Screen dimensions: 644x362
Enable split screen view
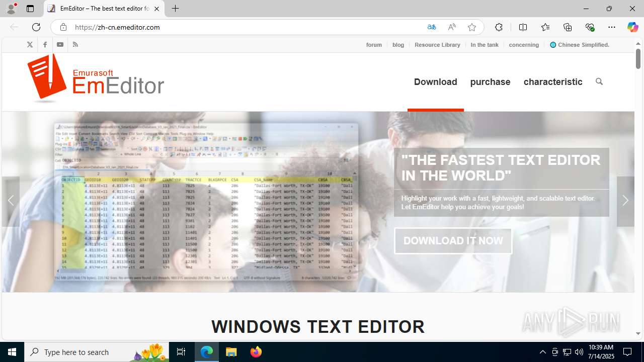(523, 27)
